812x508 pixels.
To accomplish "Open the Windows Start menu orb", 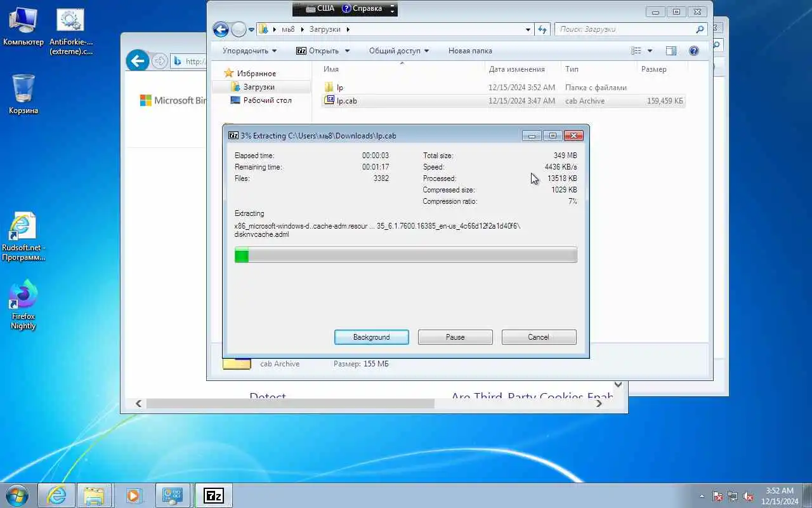I will (x=17, y=495).
